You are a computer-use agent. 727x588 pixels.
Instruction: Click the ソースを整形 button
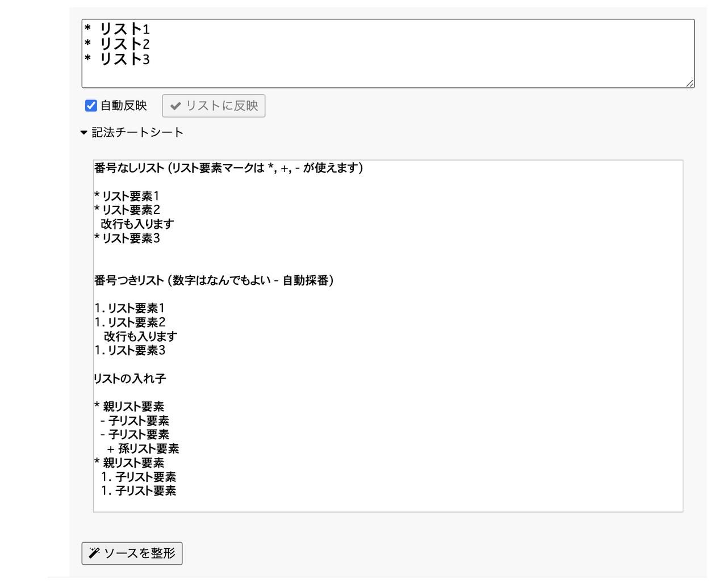[132, 553]
